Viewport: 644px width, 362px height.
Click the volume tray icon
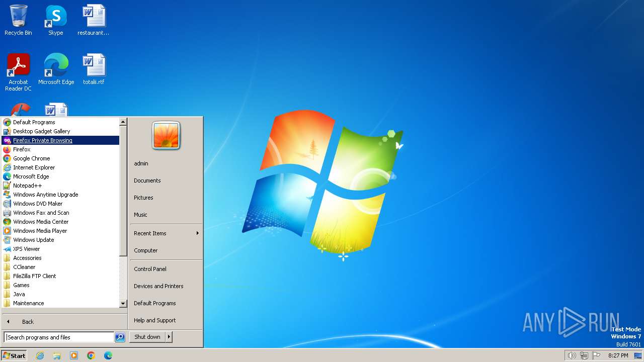coord(572,355)
